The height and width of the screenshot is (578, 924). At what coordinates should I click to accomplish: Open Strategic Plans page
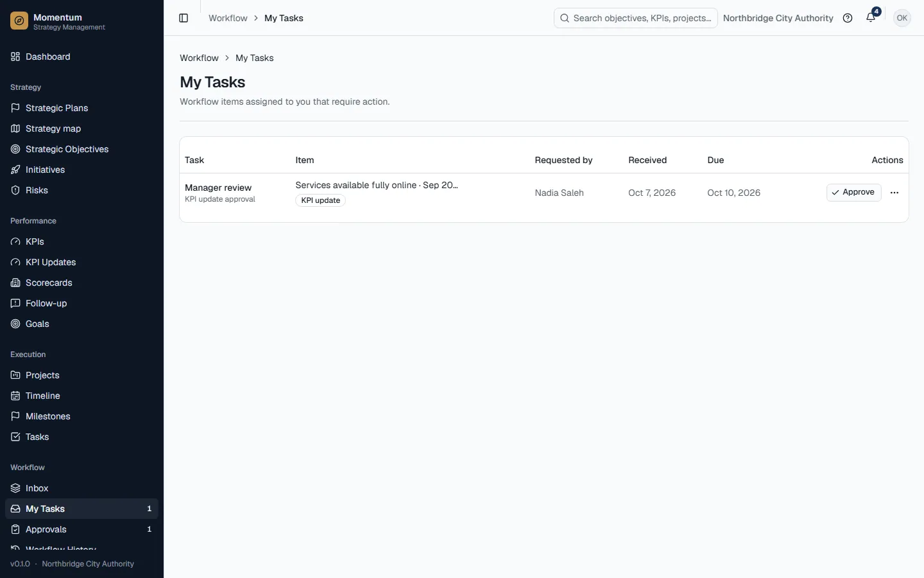coord(81,108)
